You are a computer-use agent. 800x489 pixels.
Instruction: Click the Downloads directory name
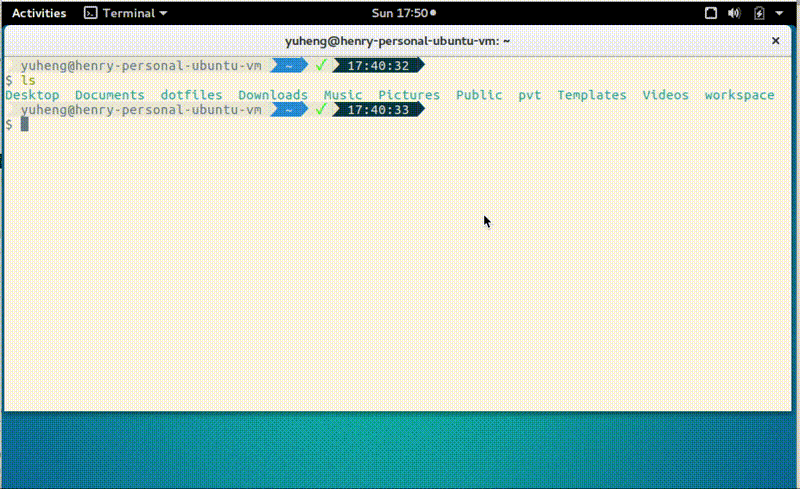click(272, 95)
